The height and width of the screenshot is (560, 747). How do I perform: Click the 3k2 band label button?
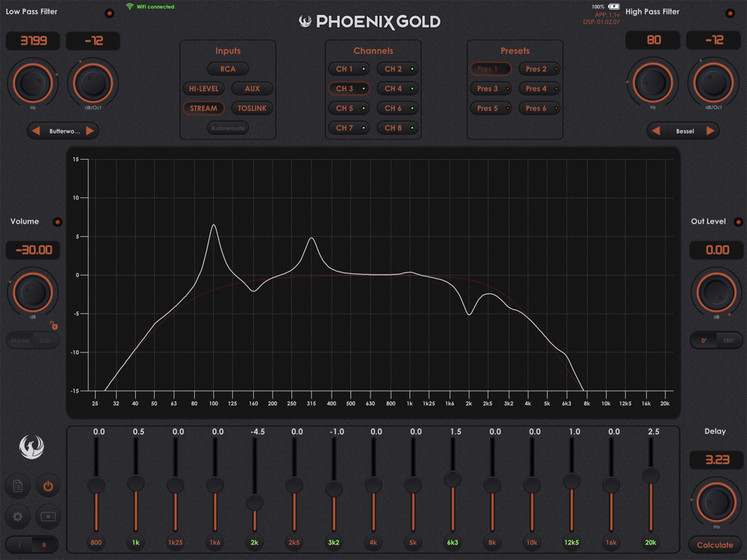click(x=333, y=542)
